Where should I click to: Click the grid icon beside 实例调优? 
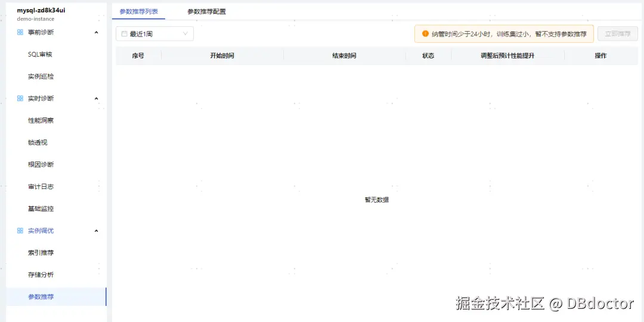20,231
